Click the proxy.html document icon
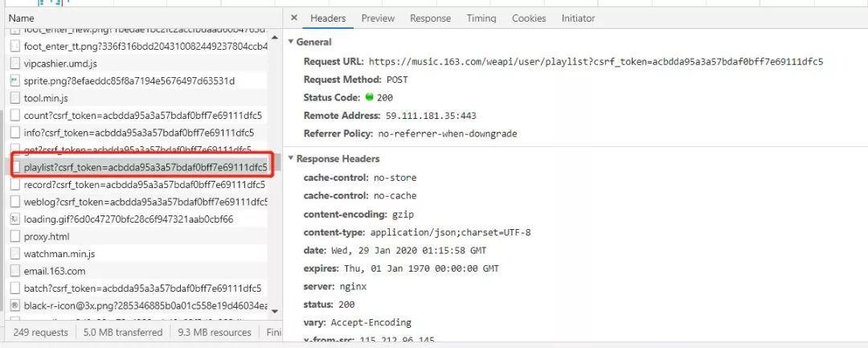The width and height of the screenshot is (868, 348). pyautogui.click(x=15, y=237)
